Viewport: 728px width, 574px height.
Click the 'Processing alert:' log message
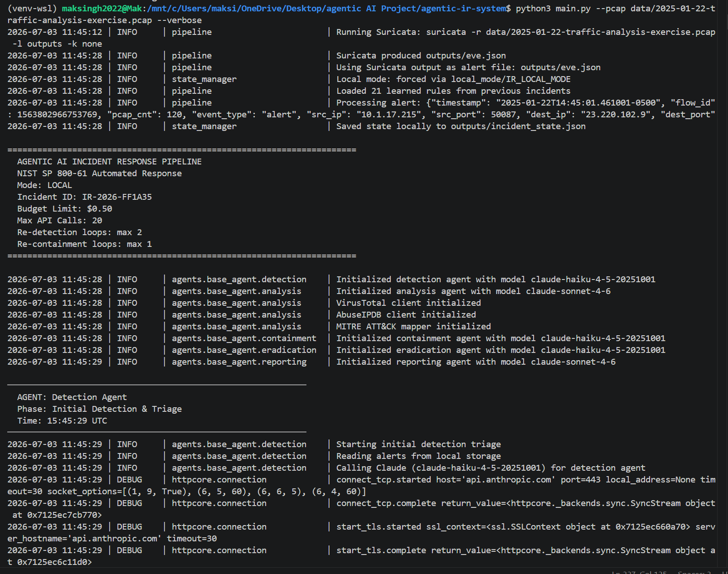(x=526, y=103)
